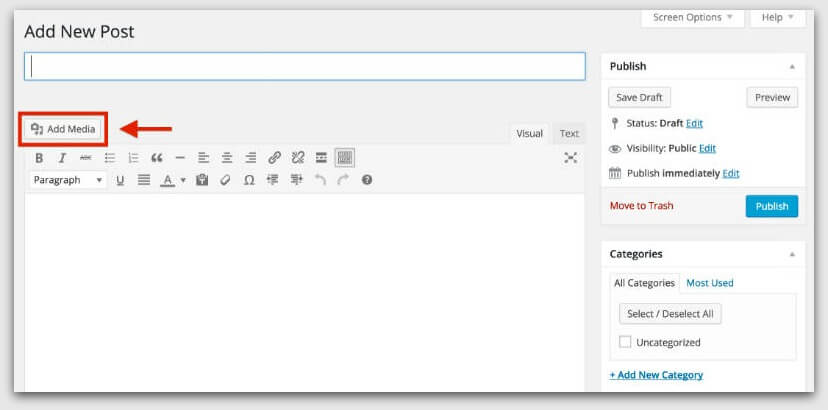Image resolution: width=828 pixels, height=410 pixels.
Task: Check the Uncategorized category box
Action: (625, 342)
